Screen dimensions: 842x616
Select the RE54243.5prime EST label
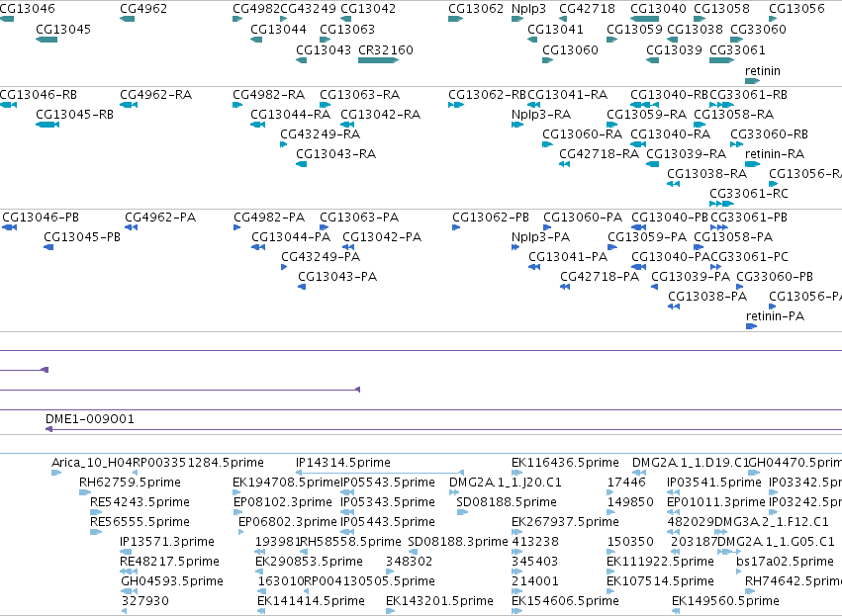140,502
